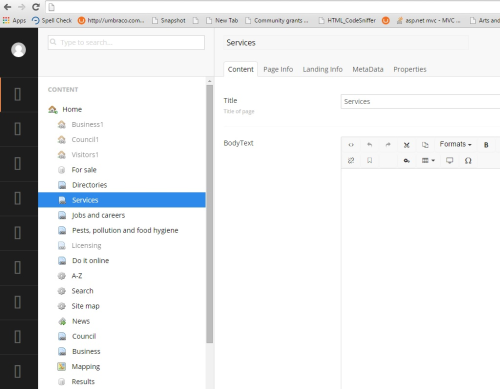Screen dimensions: 500x389
Task: Select the Business tree node
Action: coord(86,351)
